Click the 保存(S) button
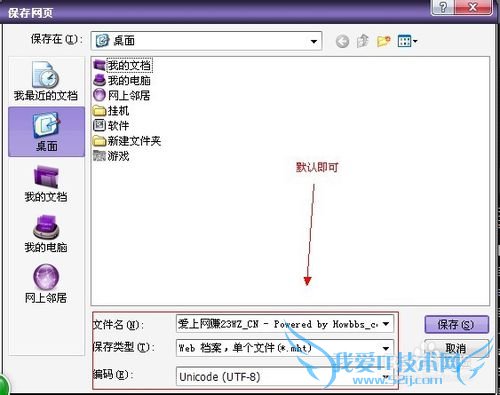The height and width of the screenshot is (395, 500). (x=456, y=324)
